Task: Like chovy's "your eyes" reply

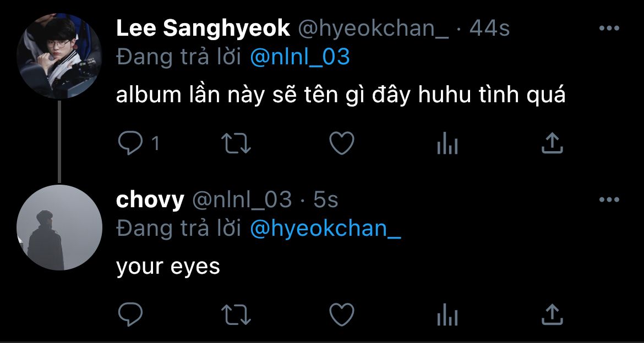Action: tap(341, 315)
